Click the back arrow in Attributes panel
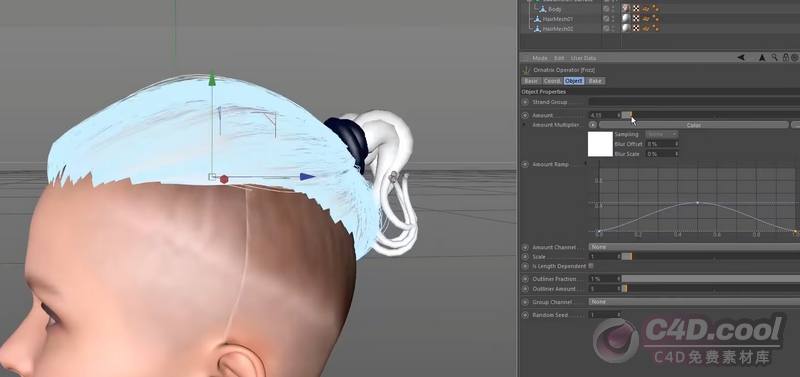 [741, 58]
